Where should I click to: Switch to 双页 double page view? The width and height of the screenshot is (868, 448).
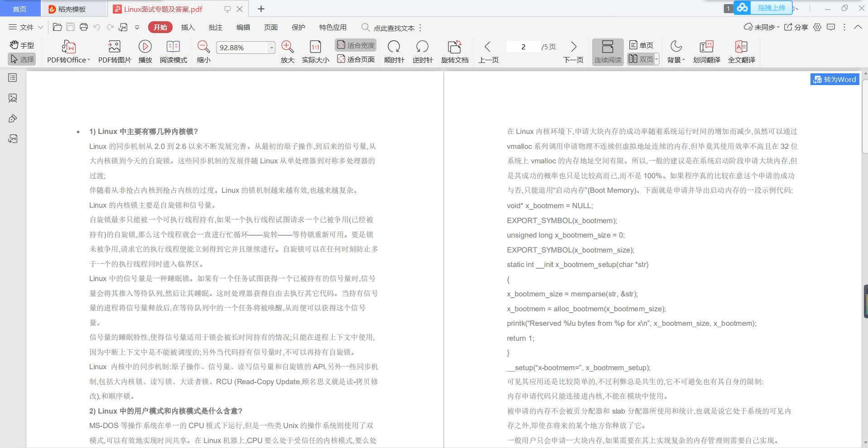click(x=641, y=59)
